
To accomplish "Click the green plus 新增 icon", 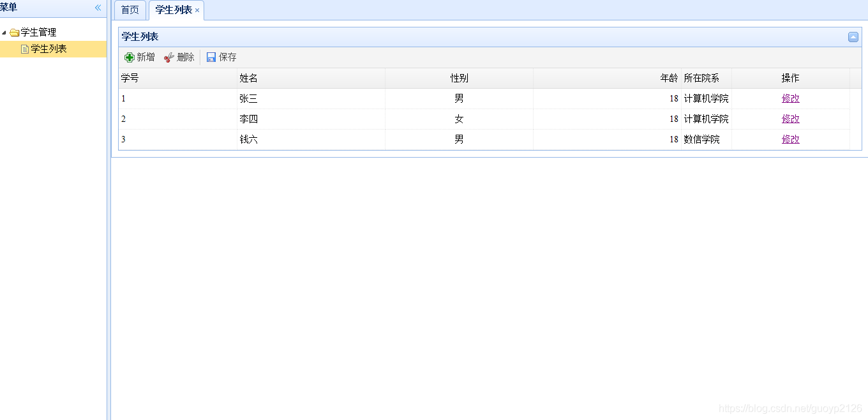I will pos(130,57).
